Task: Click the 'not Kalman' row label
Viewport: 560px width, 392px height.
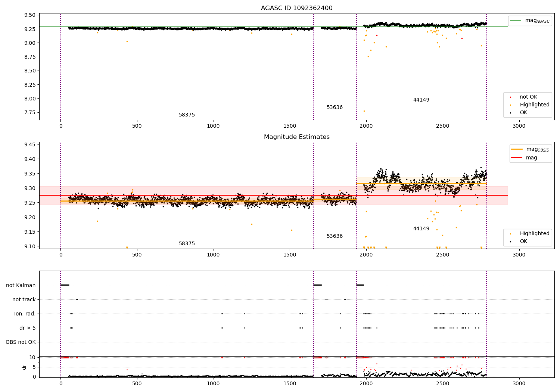Action: (x=21, y=285)
